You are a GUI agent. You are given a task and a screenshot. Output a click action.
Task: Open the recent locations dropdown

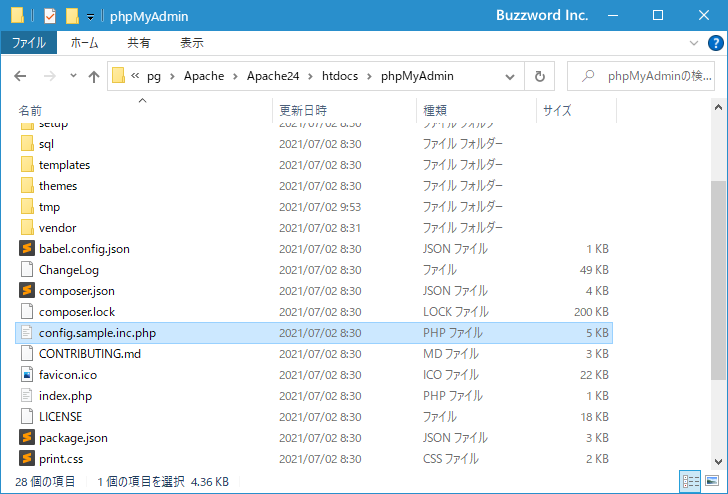point(73,75)
